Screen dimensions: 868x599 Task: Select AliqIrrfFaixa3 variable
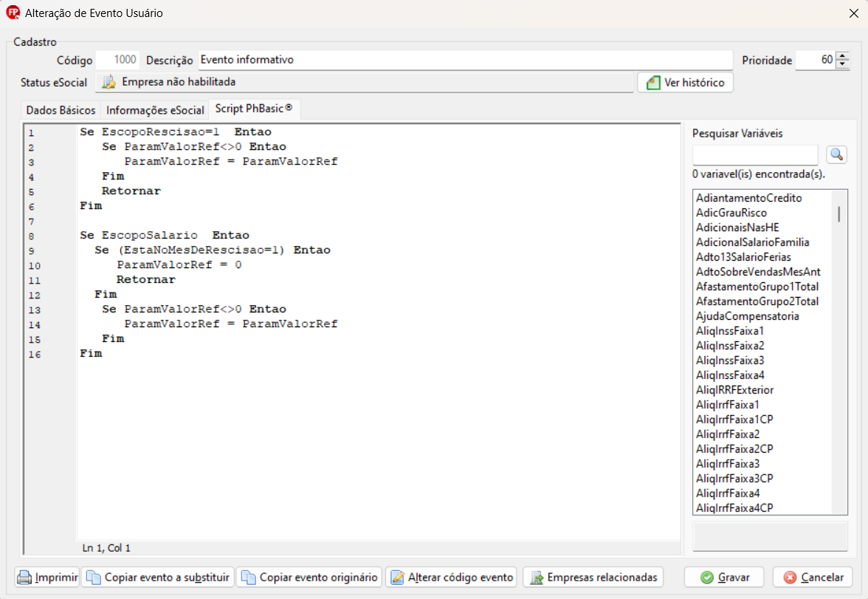(728, 464)
